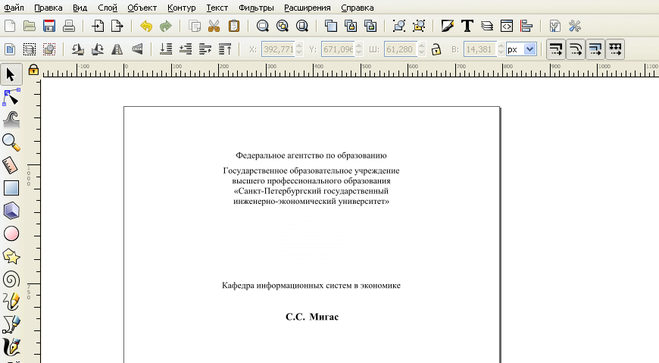Create a new document
Viewport: 659px width, 363px height.
(x=10, y=26)
